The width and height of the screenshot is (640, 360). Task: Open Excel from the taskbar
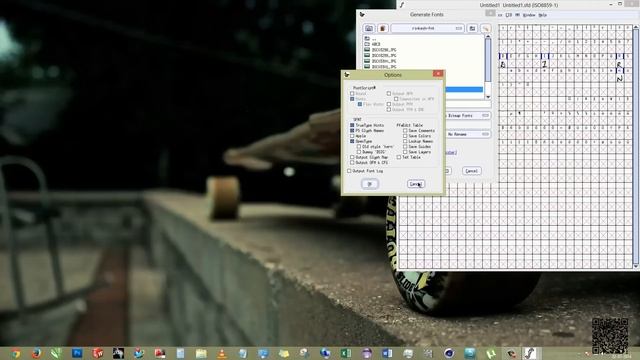point(346,353)
